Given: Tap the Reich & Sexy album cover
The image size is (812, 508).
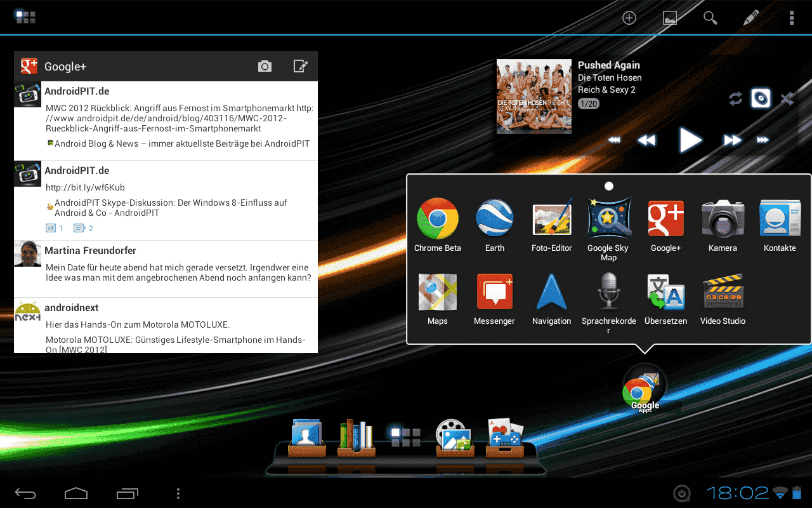Looking at the screenshot, I should [x=534, y=97].
